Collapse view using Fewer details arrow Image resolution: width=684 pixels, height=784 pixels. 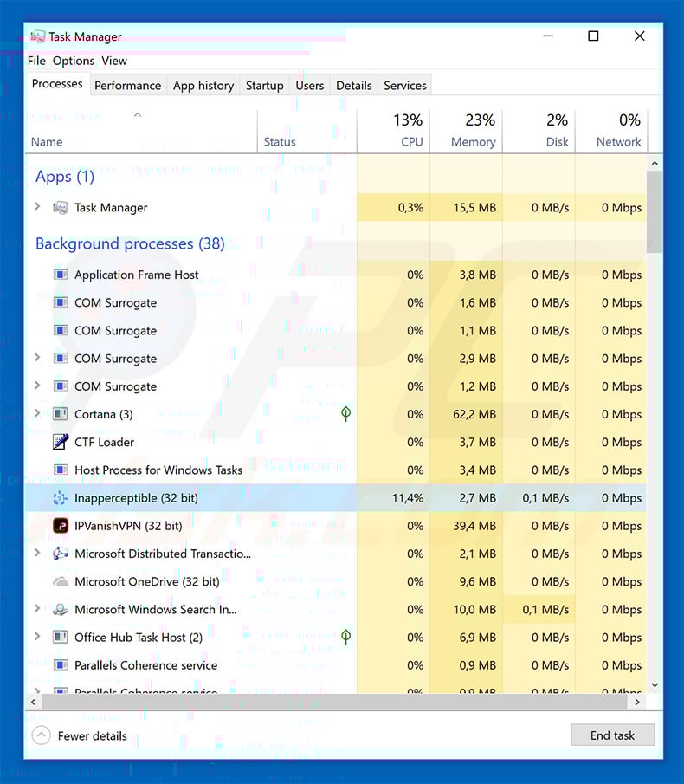click(41, 735)
